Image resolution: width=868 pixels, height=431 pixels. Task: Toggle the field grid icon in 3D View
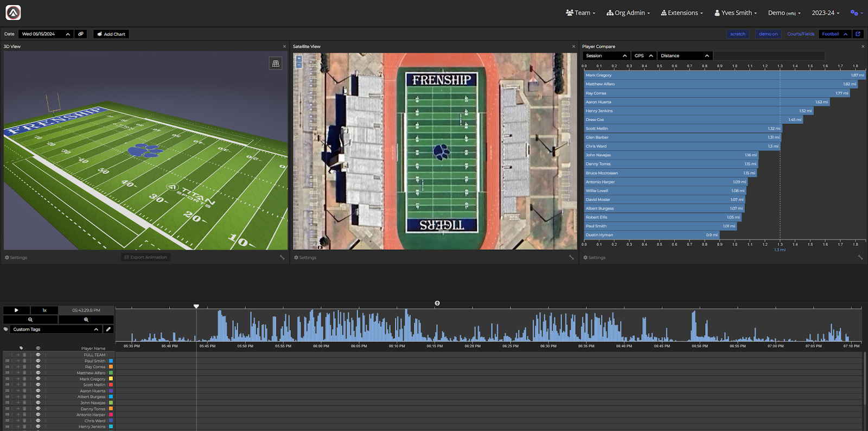click(x=276, y=64)
